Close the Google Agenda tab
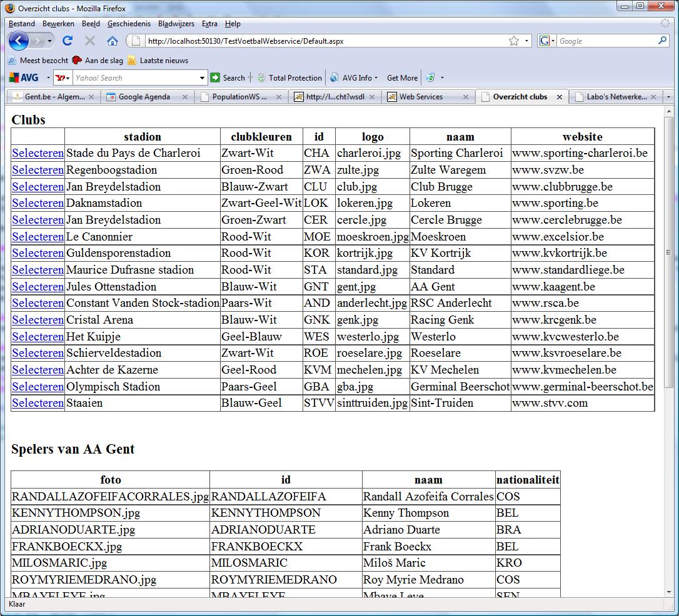Viewport: 679px width, 616px height. pyautogui.click(x=185, y=97)
